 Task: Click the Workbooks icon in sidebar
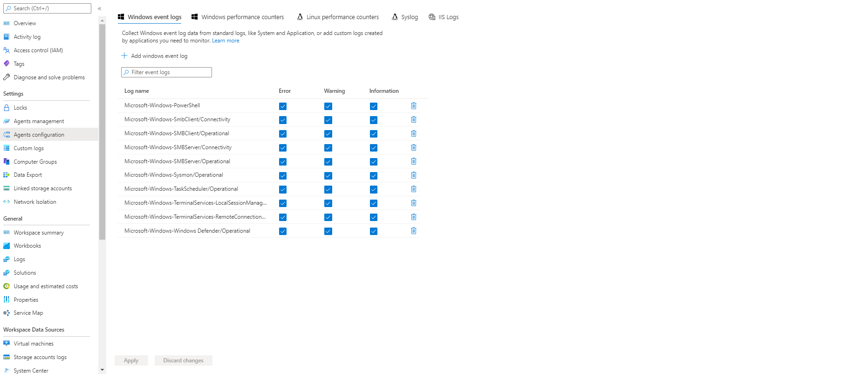coord(7,246)
